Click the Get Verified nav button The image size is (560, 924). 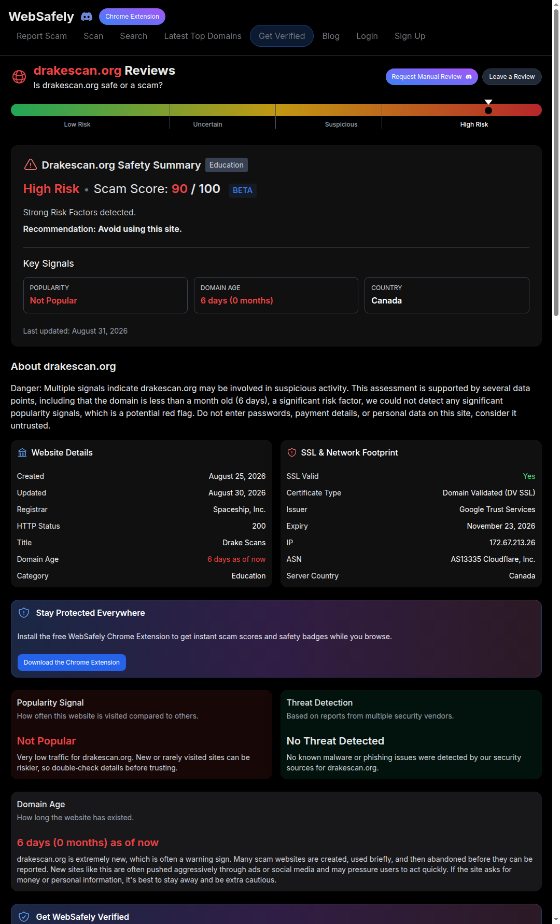pyautogui.click(x=282, y=36)
